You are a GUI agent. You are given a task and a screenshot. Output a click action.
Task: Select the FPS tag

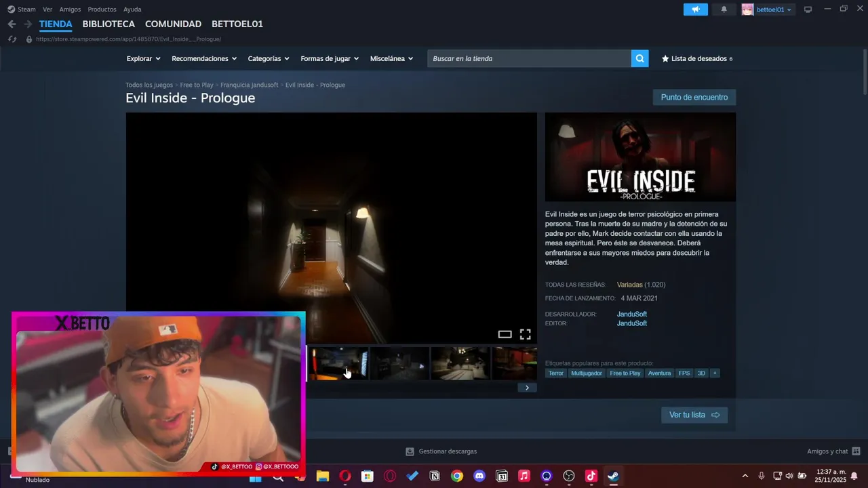point(684,373)
